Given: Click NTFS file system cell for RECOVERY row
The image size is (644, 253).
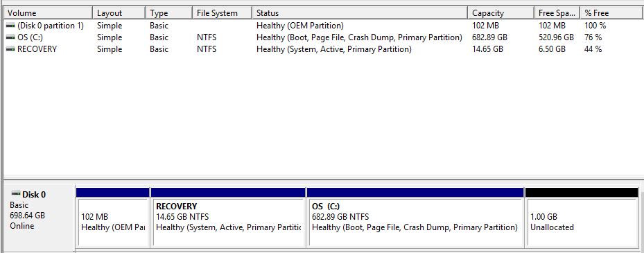Looking at the screenshot, I should [x=206, y=49].
